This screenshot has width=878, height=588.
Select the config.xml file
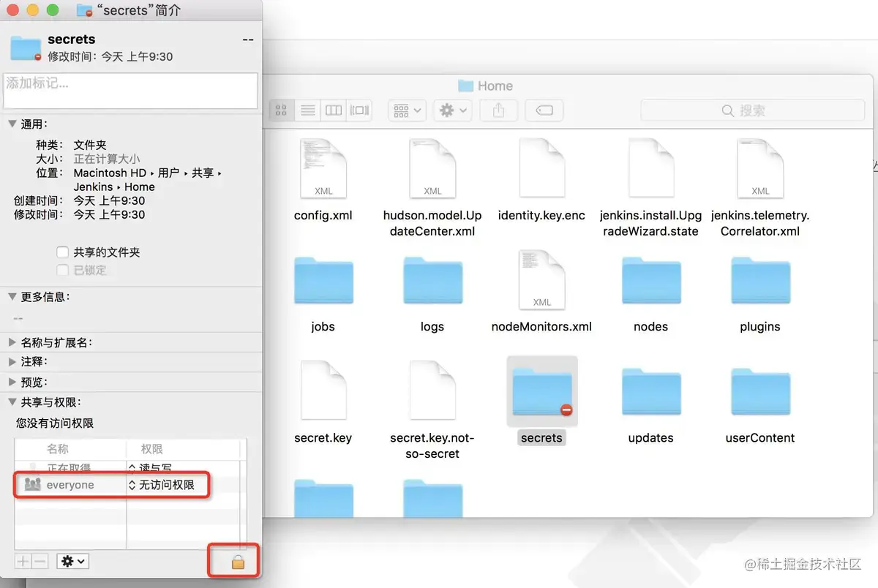[323, 168]
